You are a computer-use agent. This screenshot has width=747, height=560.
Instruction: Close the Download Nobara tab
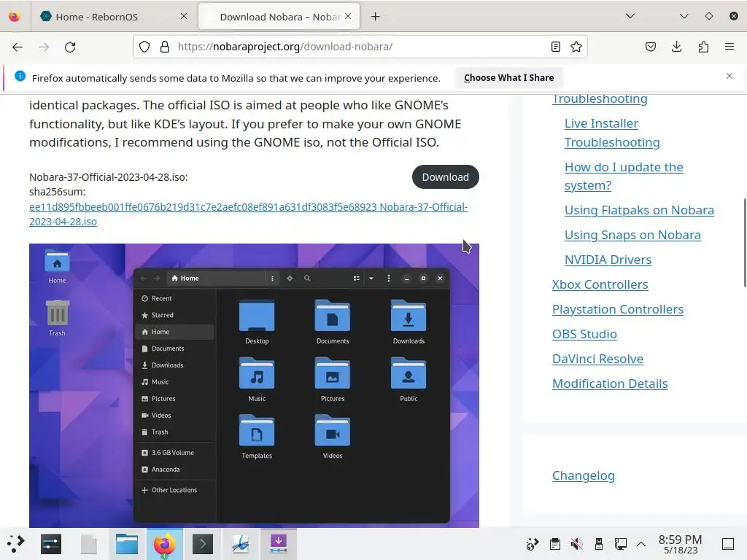tap(348, 16)
